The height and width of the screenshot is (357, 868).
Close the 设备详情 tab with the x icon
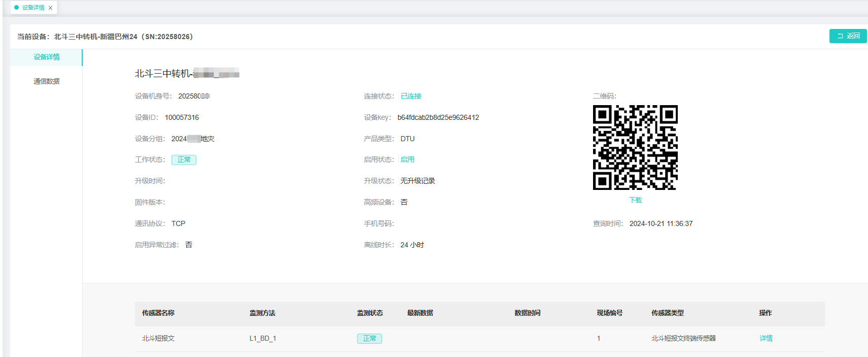click(50, 8)
